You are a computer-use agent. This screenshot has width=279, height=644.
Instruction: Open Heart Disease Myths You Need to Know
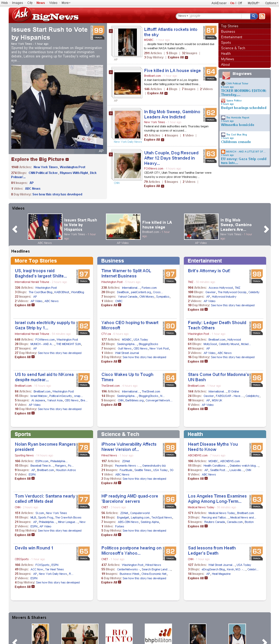pyautogui.click(x=213, y=447)
